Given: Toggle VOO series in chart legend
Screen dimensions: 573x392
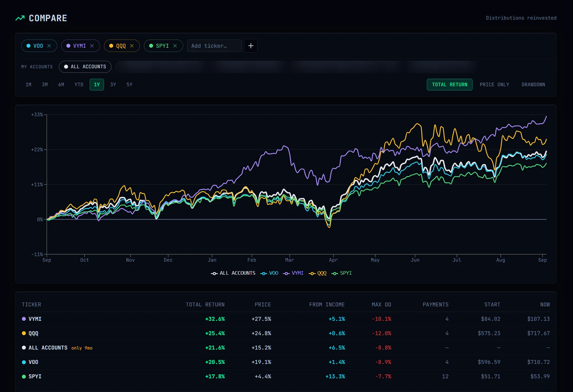Looking at the screenshot, I should click(269, 273).
